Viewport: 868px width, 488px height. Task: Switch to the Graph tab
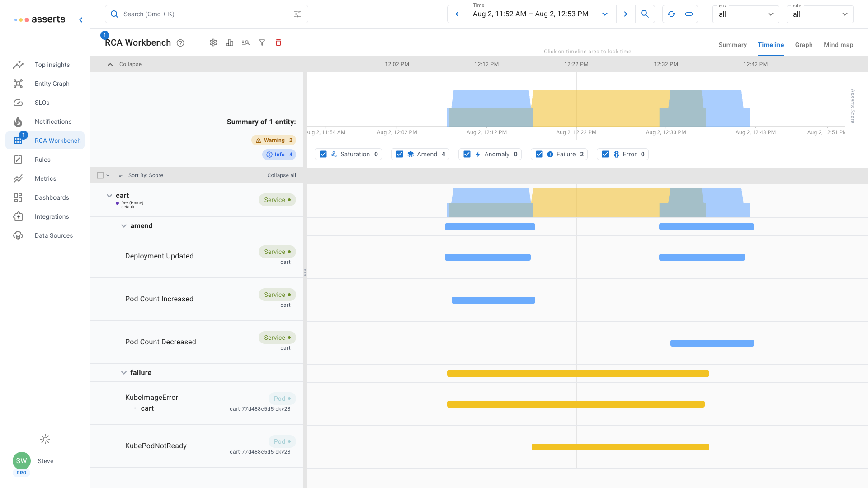(x=804, y=45)
